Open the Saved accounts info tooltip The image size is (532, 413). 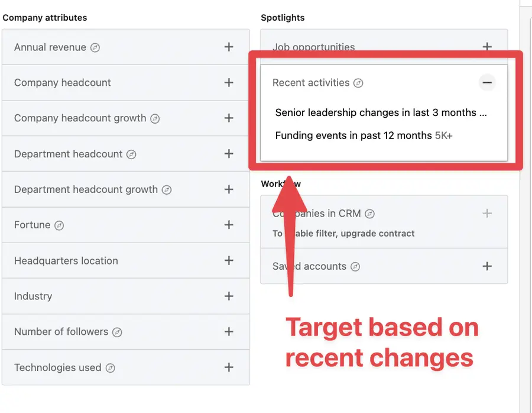point(355,266)
